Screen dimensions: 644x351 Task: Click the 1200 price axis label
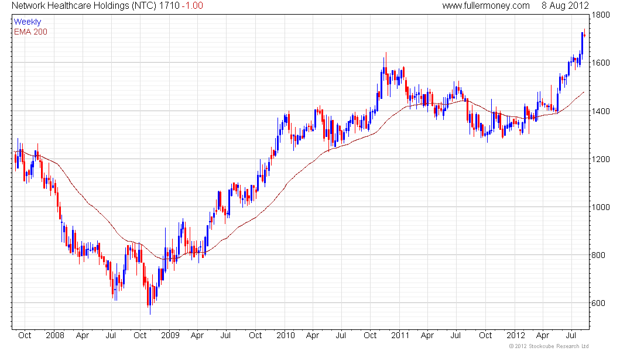(601, 159)
